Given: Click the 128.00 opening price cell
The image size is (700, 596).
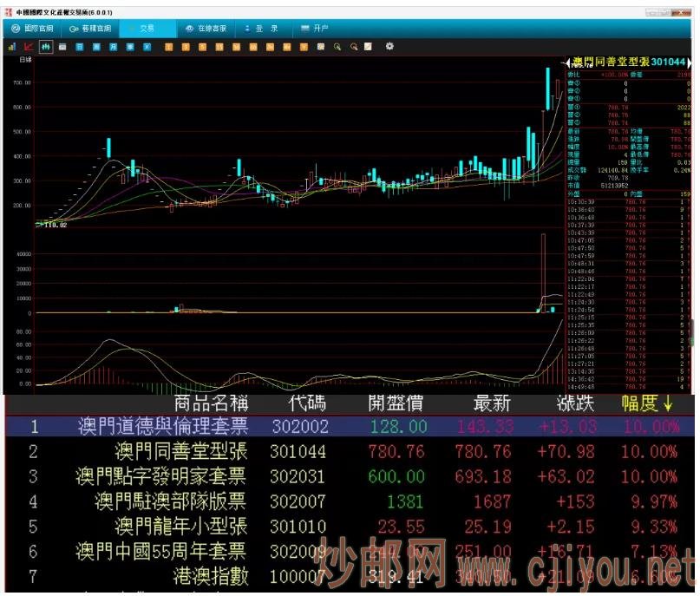Looking at the screenshot, I should [399, 427].
